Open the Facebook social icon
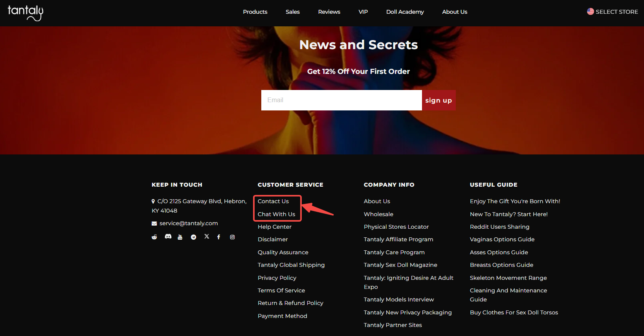644x336 pixels. [219, 237]
